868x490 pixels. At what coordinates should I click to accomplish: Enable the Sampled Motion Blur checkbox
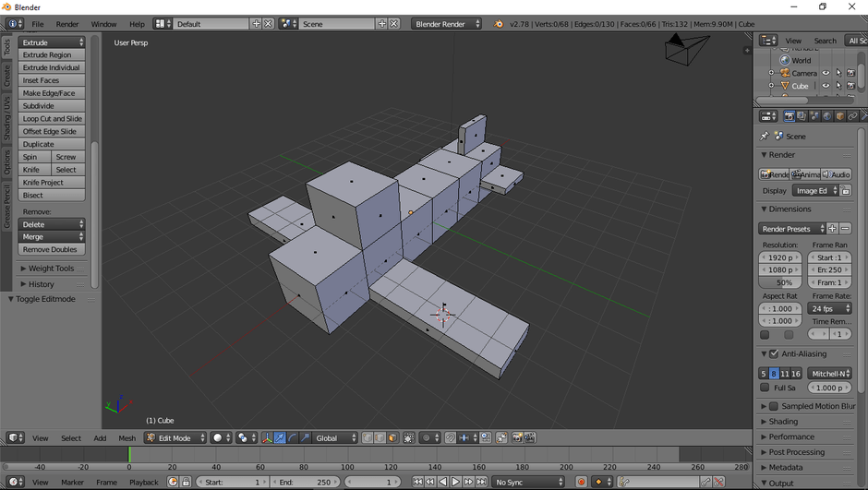pos(774,406)
